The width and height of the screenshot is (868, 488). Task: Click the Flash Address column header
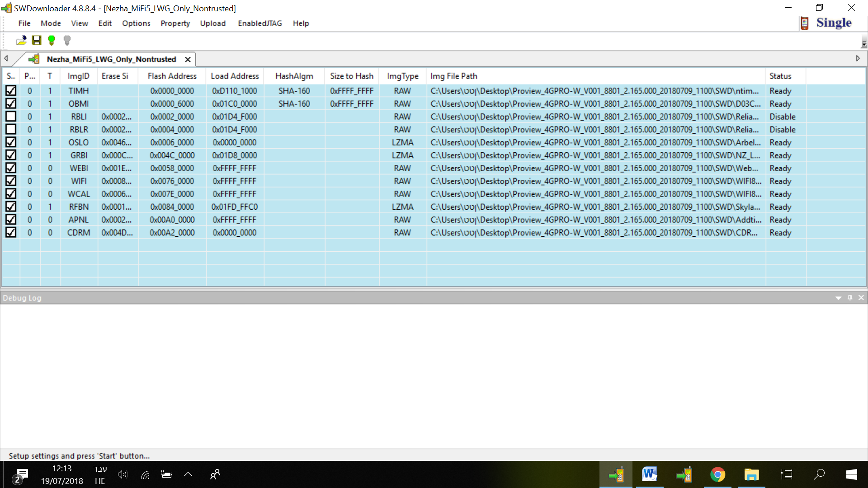click(172, 76)
